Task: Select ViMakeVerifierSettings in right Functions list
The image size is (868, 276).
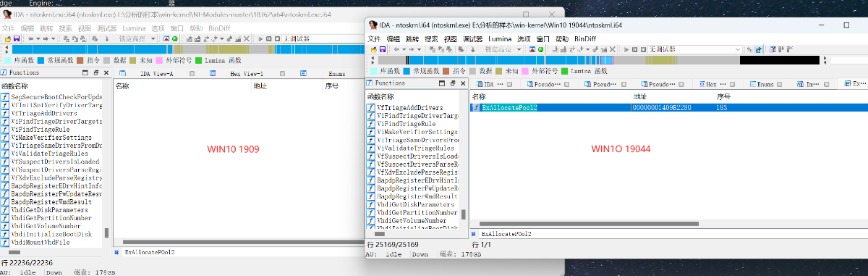Action: (x=417, y=132)
